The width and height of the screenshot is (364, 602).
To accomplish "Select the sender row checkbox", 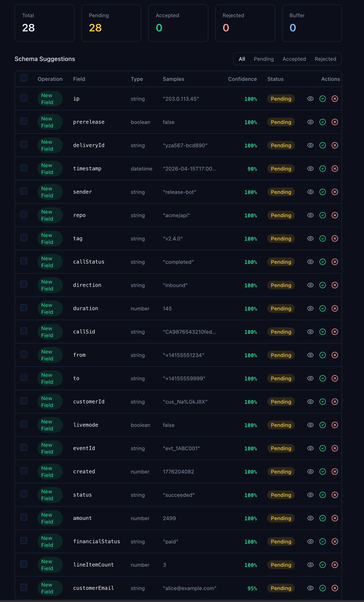I will click(24, 191).
